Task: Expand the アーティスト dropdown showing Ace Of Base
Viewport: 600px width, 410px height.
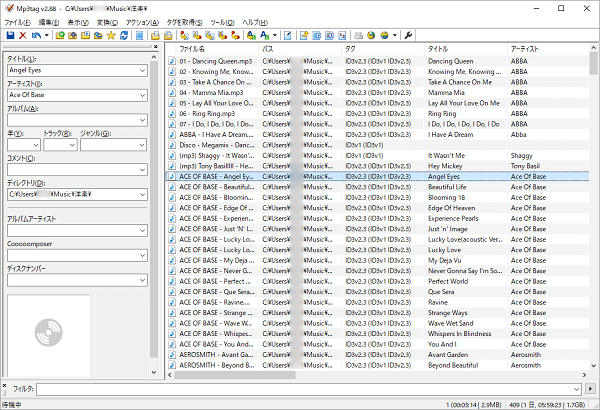Action: click(x=143, y=96)
